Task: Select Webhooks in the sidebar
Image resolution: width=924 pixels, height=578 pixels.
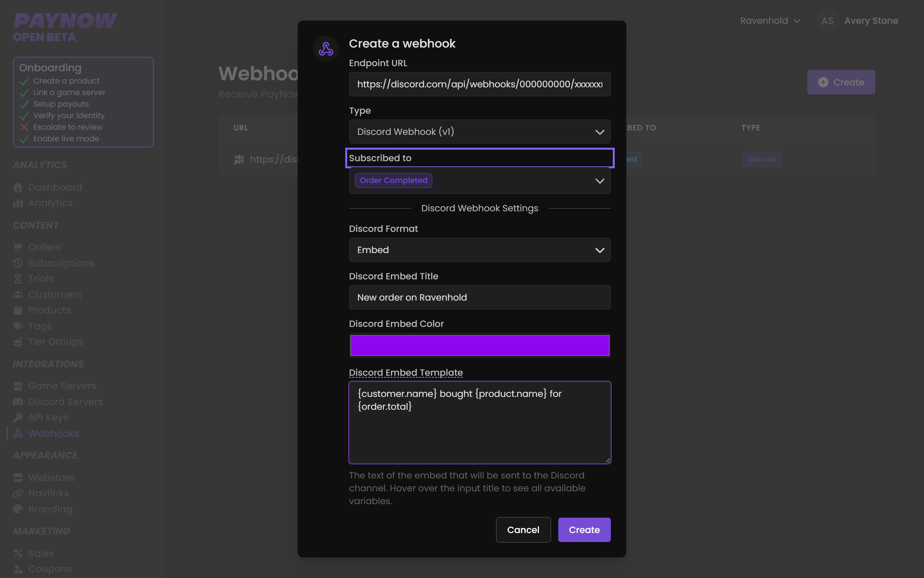Action: click(x=54, y=433)
